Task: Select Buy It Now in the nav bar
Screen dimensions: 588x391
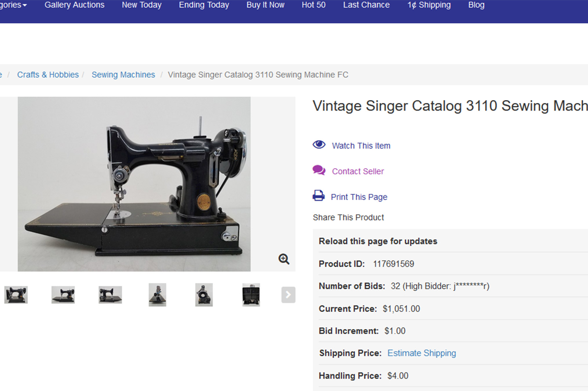Action: coord(265,5)
